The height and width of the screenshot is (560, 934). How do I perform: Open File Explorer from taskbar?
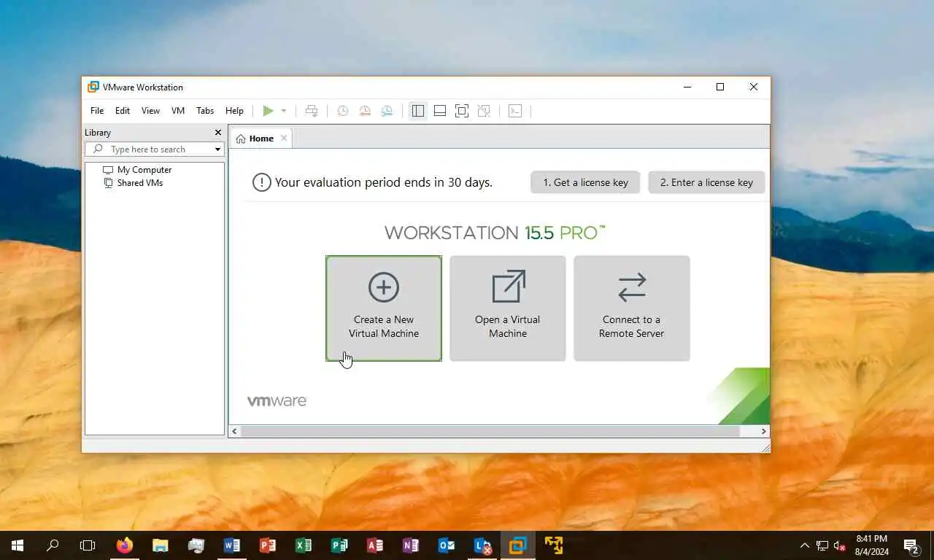[x=160, y=545]
